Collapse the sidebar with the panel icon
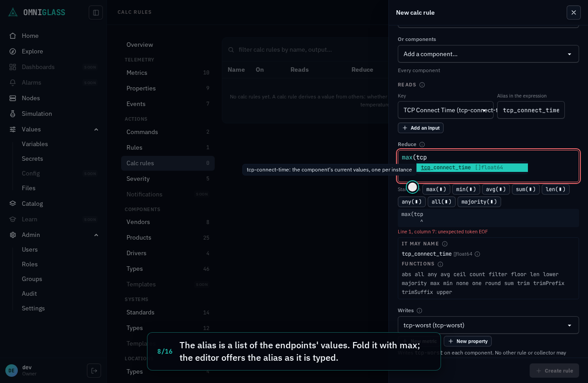The height and width of the screenshot is (383, 588). pos(96,12)
